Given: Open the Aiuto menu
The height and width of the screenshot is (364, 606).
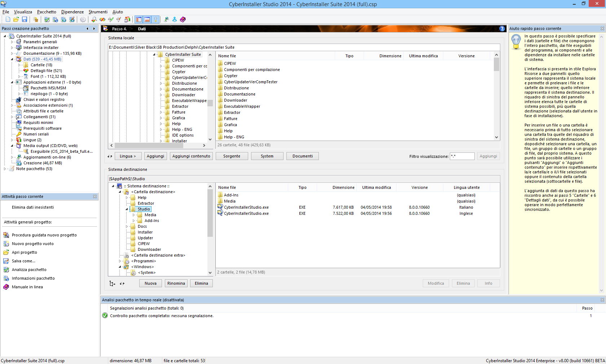Looking at the screenshot, I should pos(118,12).
